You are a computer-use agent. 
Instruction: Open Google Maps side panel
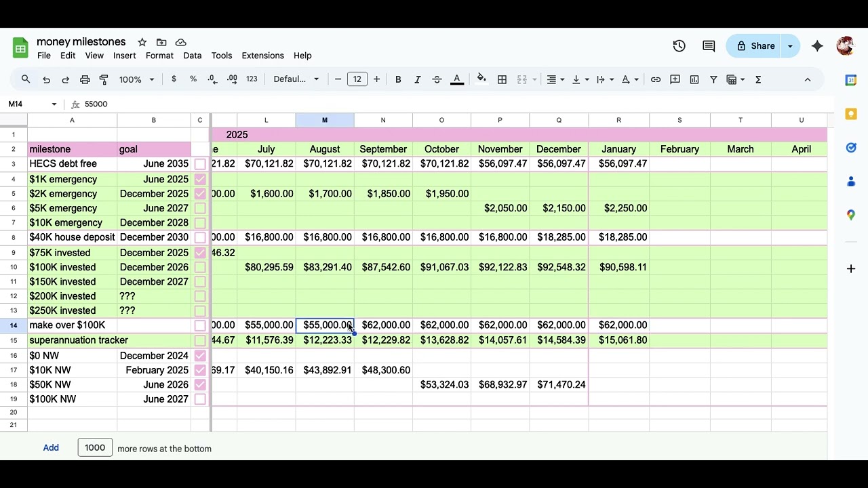click(x=851, y=215)
